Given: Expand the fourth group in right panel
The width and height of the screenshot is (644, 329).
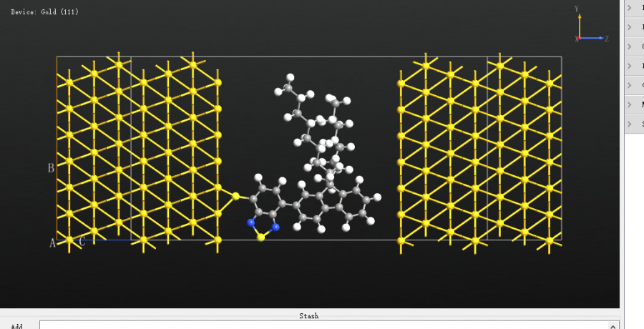Looking at the screenshot, I should (x=630, y=66).
